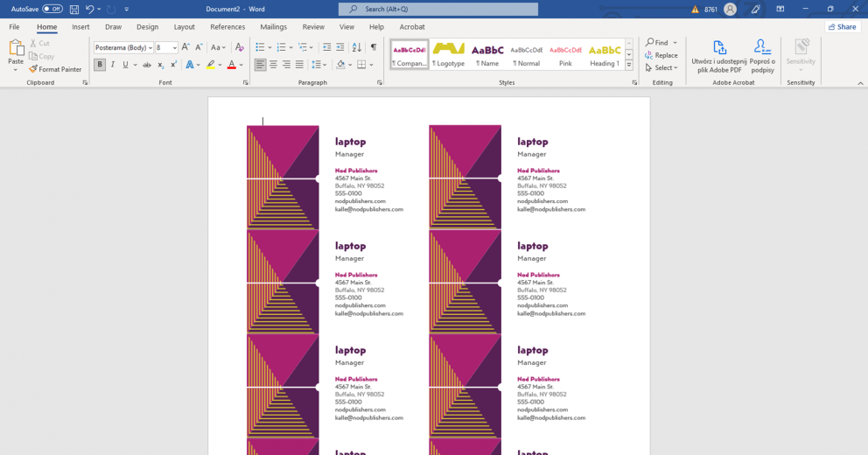Image resolution: width=868 pixels, height=455 pixels.
Task: Click Replace in the Editing group
Action: [661, 55]
